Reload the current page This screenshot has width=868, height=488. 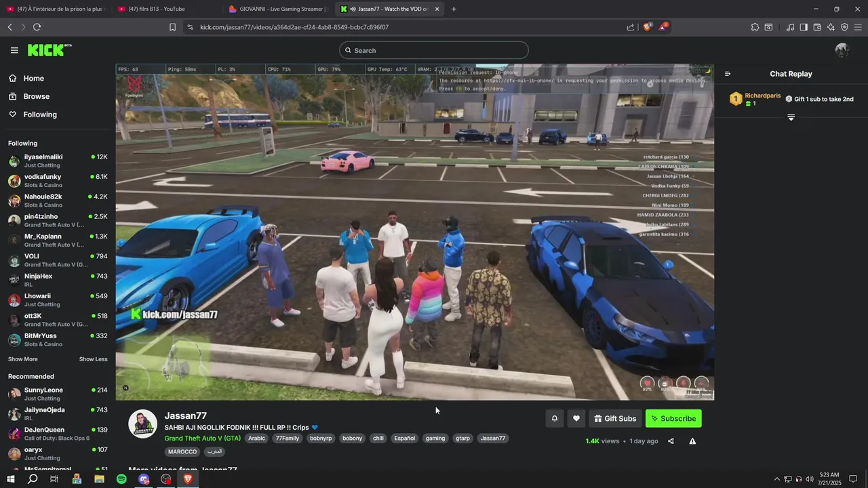[x=37, y=27]
